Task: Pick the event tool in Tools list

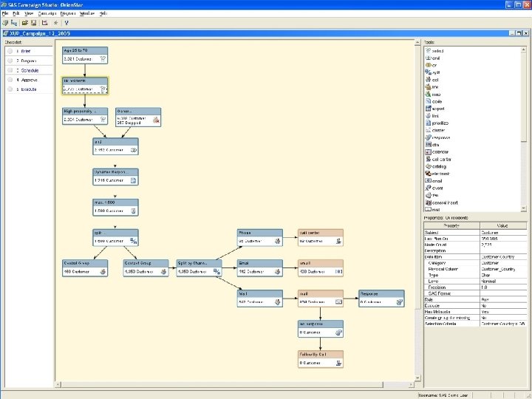Action: [x=434, y=188]
